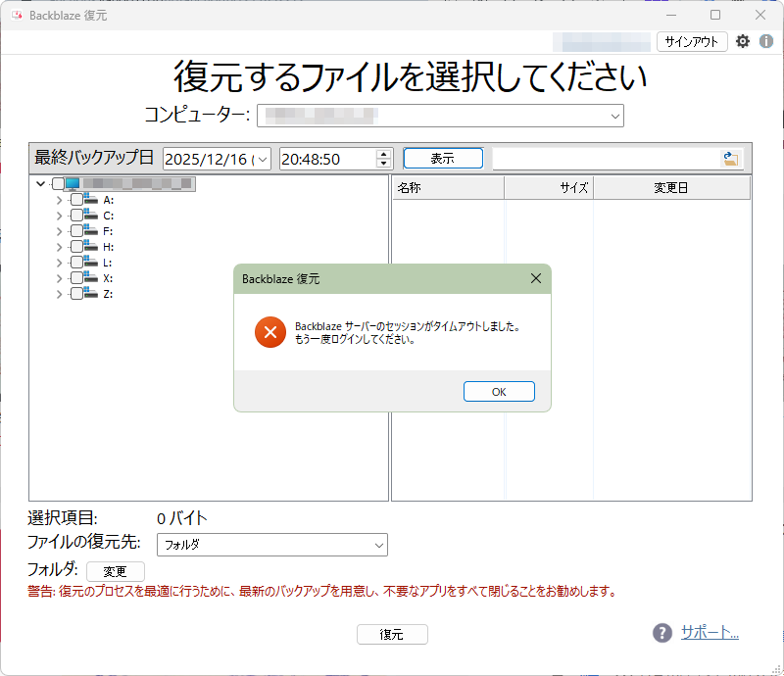Open the コンピューター selection dropdown

tap(615, 115)
